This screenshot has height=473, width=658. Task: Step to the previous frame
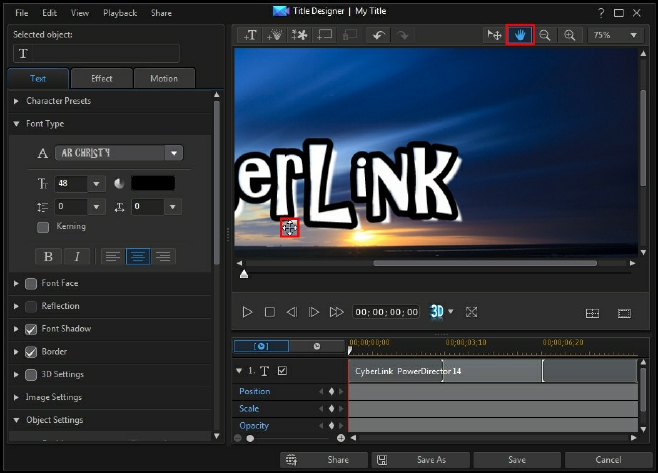[x=292, y=312]
